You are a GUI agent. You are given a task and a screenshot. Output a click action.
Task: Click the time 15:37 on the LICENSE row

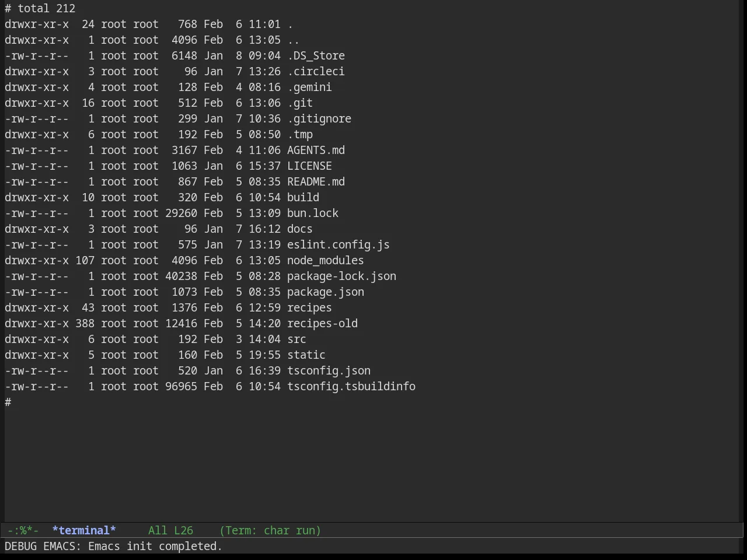264,166
